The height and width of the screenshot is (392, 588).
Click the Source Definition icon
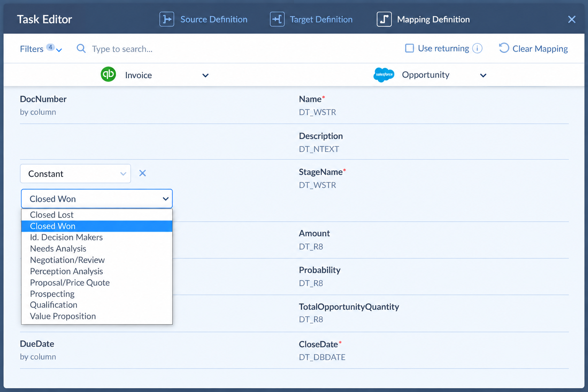point(167,19)
